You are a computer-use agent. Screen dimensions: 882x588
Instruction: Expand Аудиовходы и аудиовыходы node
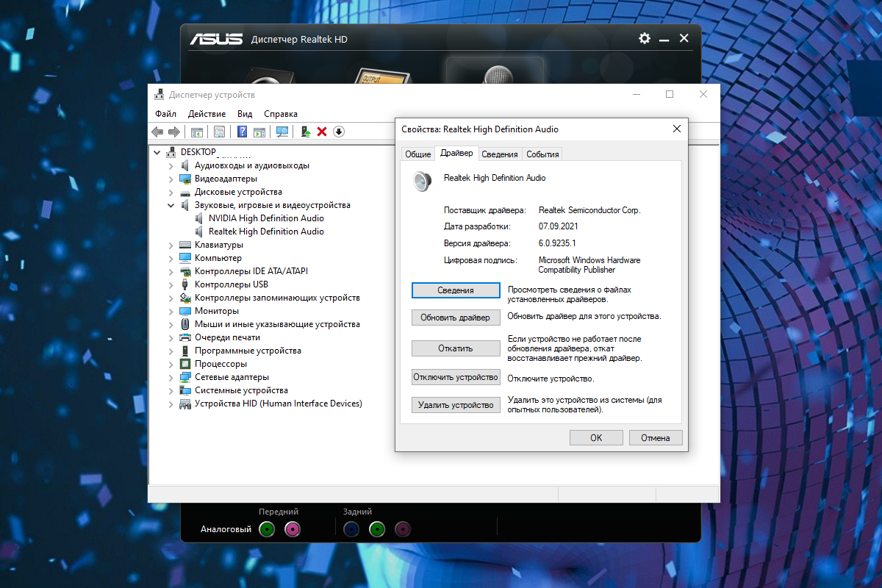click(x=171, y=165)
